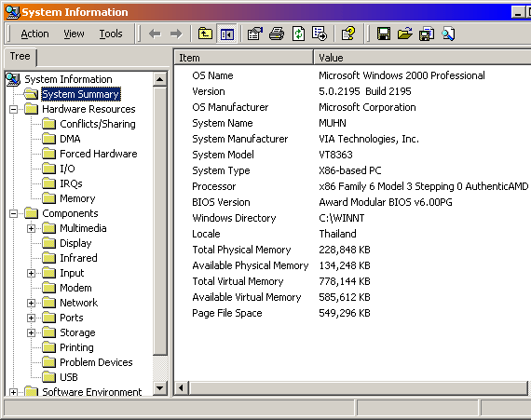Open the Help toolbar icon
The width and height of the screenshot is (531, 420).
[347, 34]
